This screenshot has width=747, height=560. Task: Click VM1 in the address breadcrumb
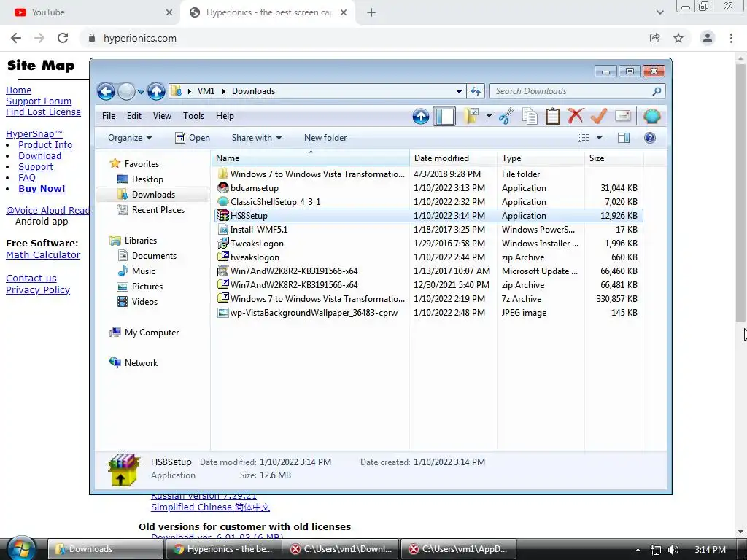pos(206,91)
